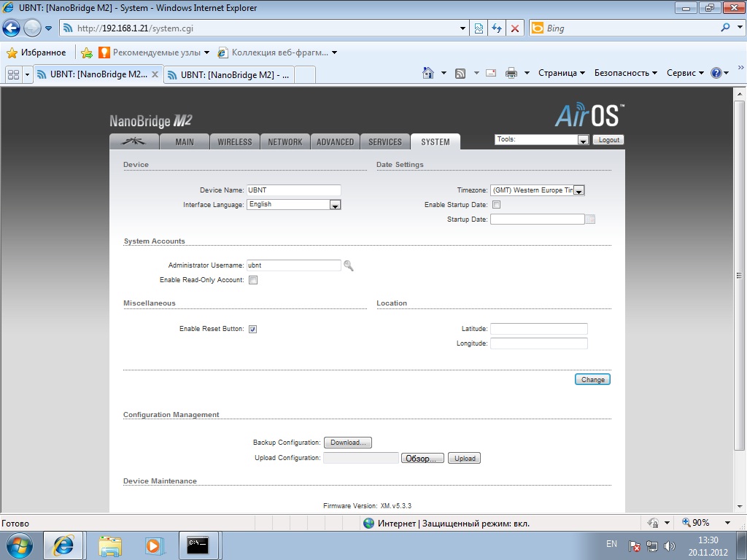Click the blue Help question mark icon

[x=716, y=73]
